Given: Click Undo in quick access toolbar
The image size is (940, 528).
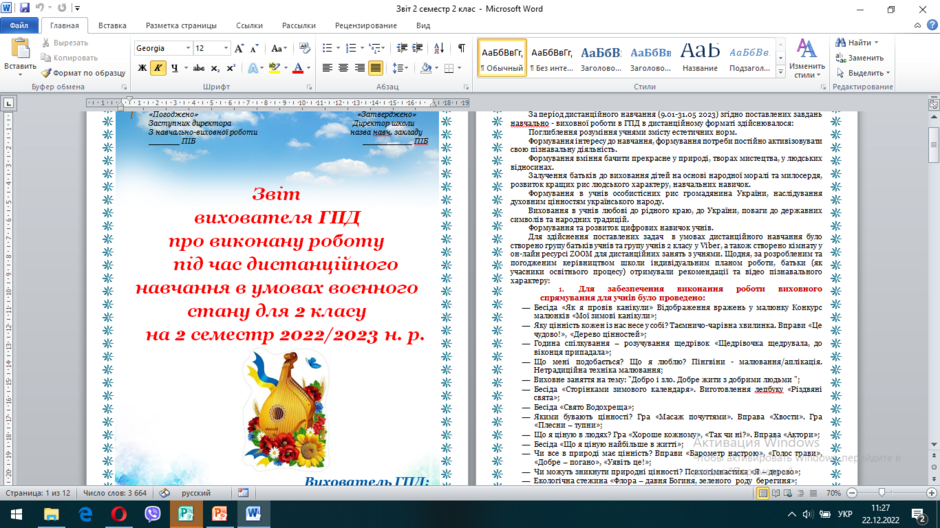Looking at the screenshot, I should (x=40, y=8).
